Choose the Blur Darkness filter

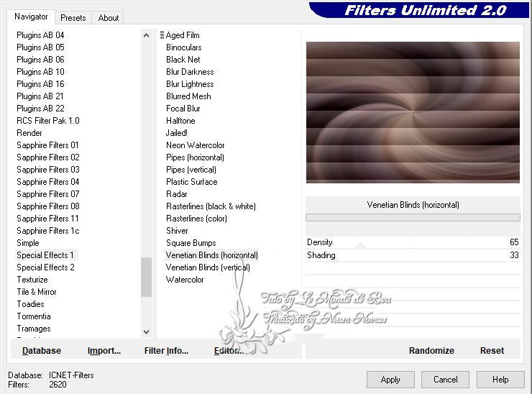[x=190, y=72]
